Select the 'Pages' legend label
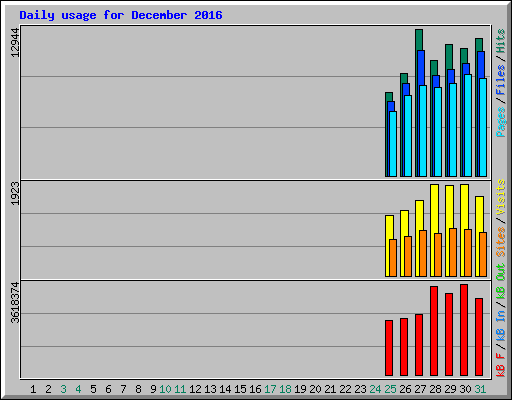 500,122
